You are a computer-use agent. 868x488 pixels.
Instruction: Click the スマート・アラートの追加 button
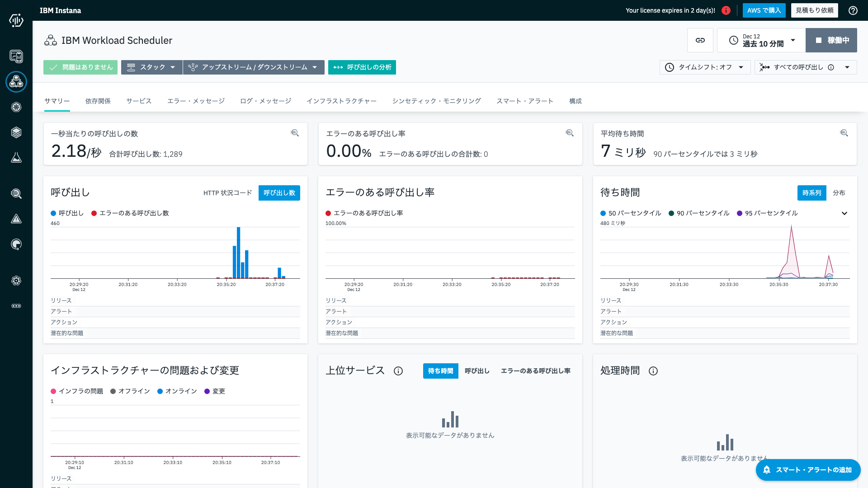pyautogui.click(x=808, y=470)
